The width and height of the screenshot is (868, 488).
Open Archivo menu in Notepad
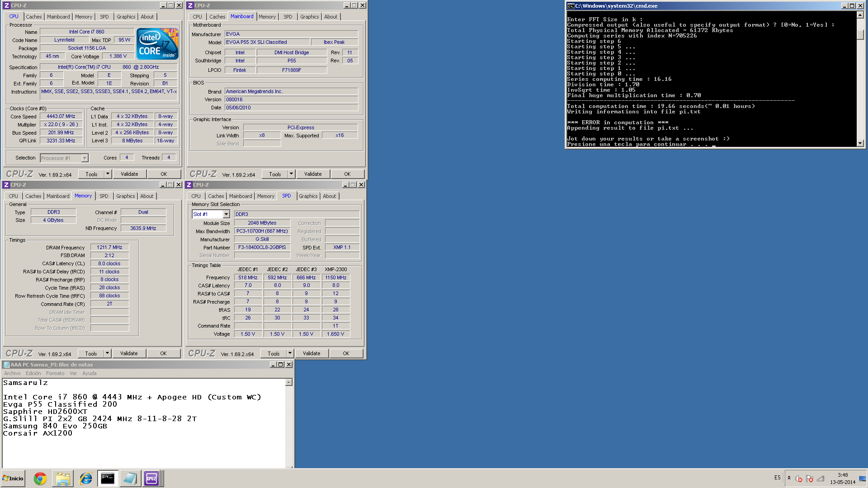[x=12, y=373]
